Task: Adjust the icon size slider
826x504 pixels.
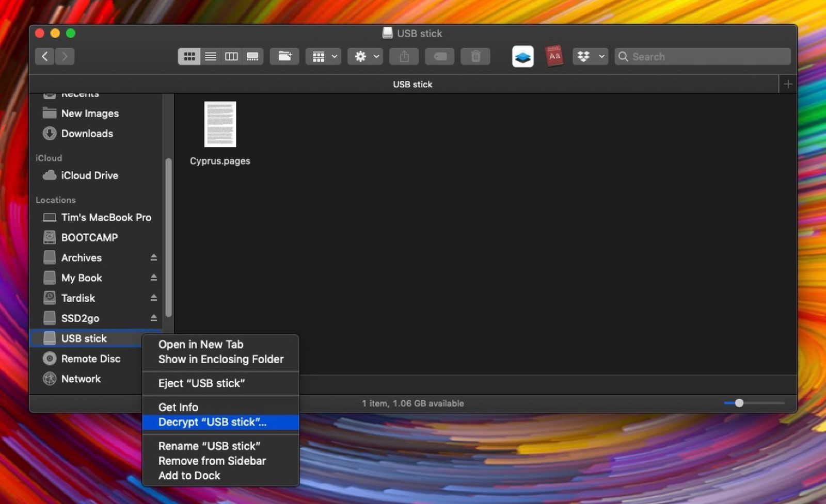Action: pos(740,403)
